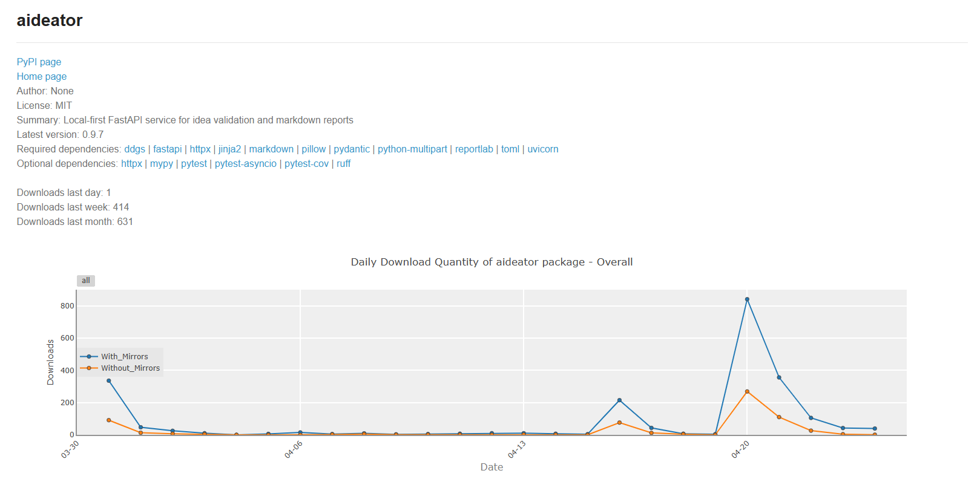The height and width of the screenshot is (482, 980).
Task: Click the 'Downloads last day: 1' text
Action: 64,192
